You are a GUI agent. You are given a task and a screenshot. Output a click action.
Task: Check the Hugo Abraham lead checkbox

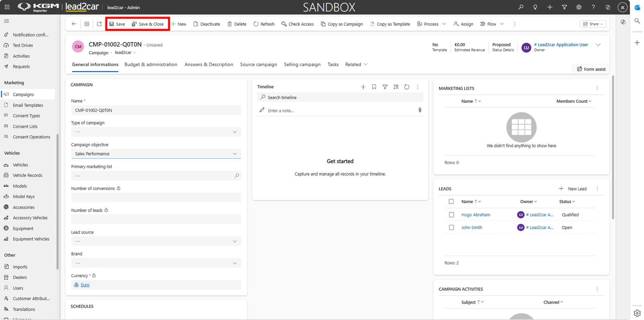pos(451,215)
